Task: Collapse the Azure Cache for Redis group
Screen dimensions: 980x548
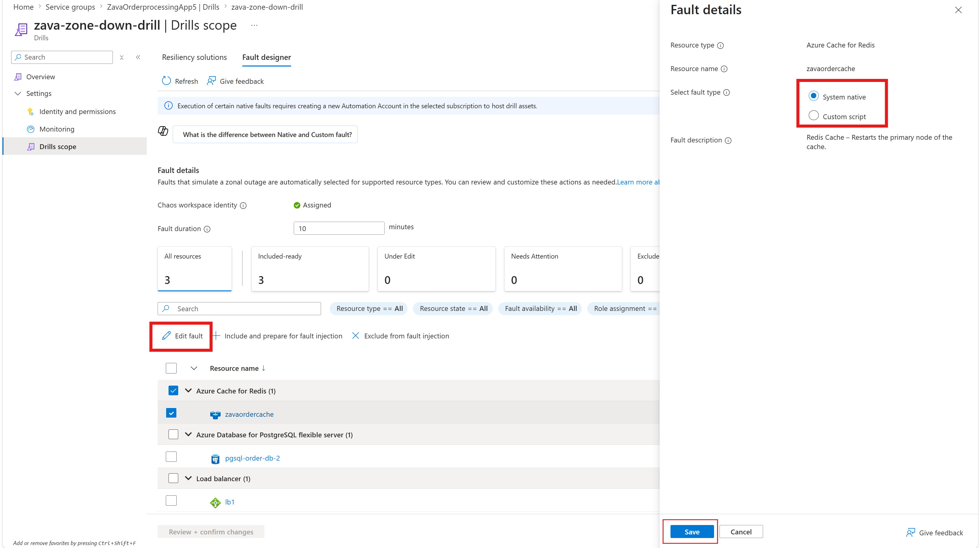Action: coord(188,390)
